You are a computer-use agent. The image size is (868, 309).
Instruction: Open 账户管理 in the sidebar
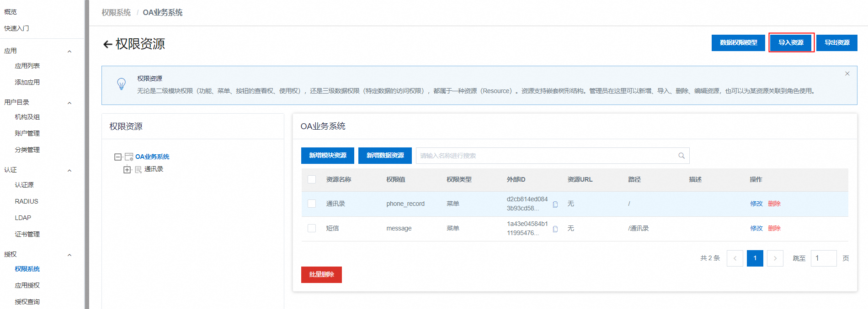click(x=27, y=133)
